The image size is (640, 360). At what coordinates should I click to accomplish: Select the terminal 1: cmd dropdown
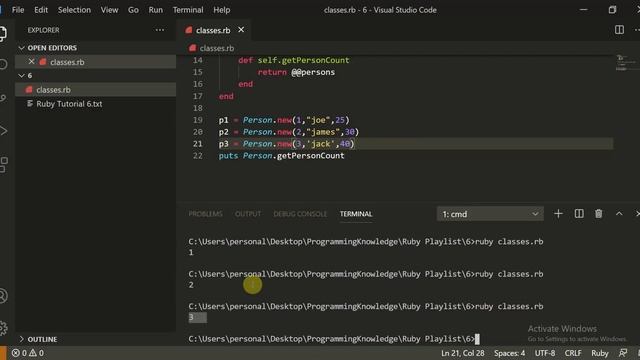click(490, 214)
